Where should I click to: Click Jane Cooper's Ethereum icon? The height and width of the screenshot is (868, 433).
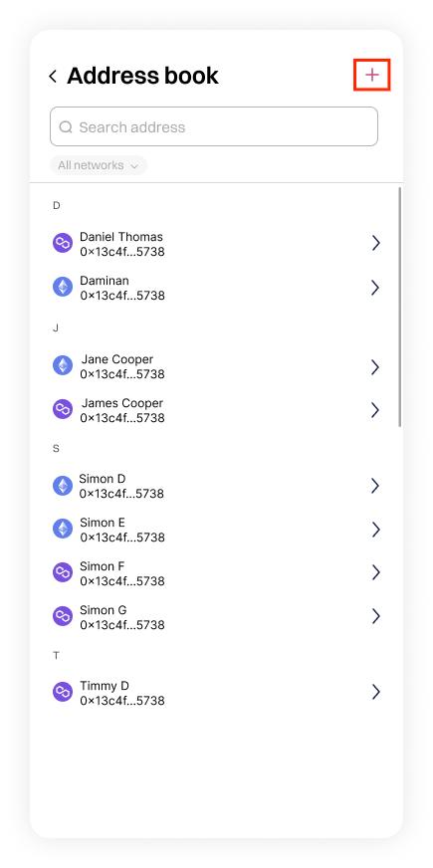tap(63, 365)
